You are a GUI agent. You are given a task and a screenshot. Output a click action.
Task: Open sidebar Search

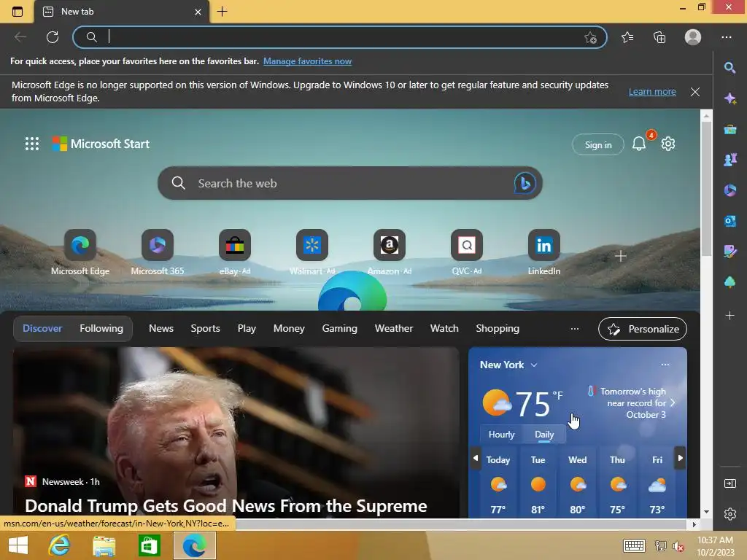point(729,68)
